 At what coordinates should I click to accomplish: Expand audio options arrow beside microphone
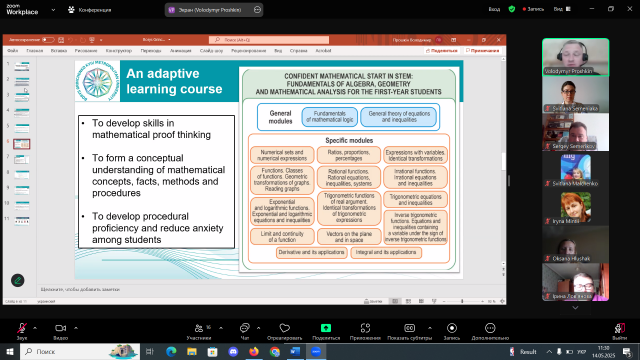tap(35, 328)
